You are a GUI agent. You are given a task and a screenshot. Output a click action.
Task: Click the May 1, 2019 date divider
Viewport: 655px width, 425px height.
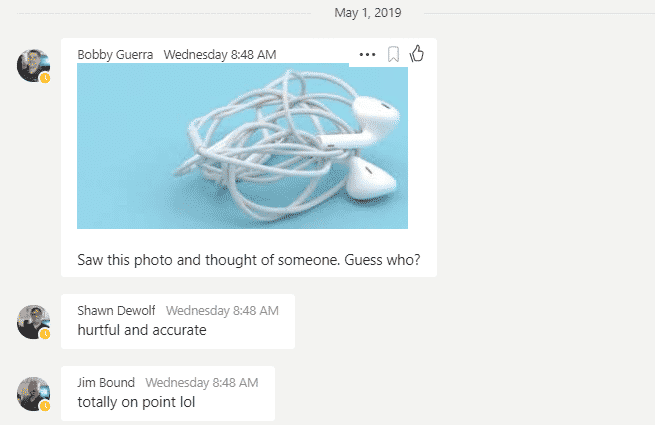tap(368, 13)
